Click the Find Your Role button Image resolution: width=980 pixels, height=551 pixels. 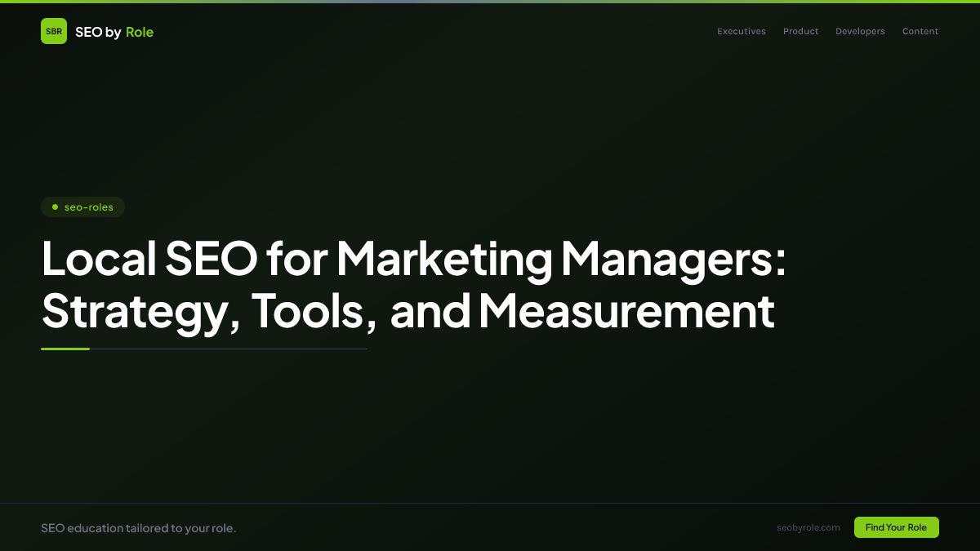pos(896,527)
